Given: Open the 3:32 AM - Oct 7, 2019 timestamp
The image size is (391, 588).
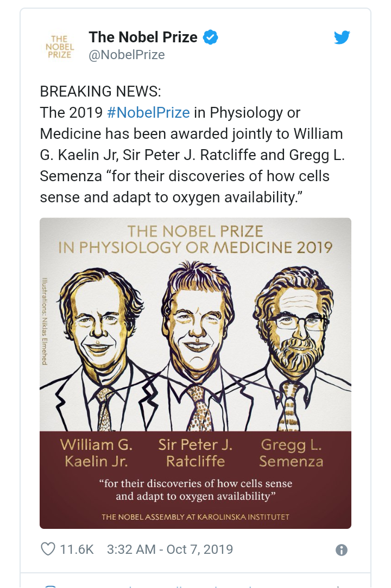Looking at the screenshot, I should pos(170,549).
